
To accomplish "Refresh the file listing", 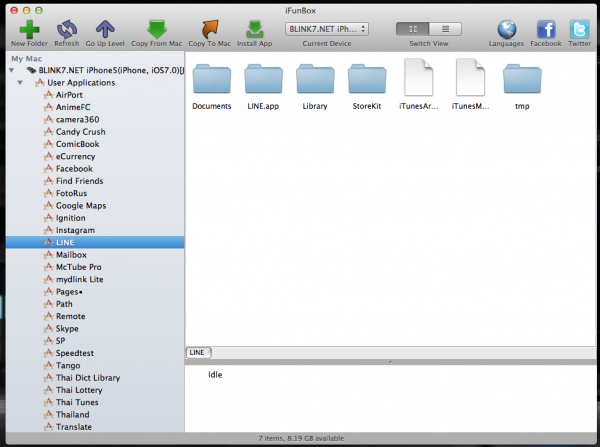I will pyautogui.click(x=67, y=29).
